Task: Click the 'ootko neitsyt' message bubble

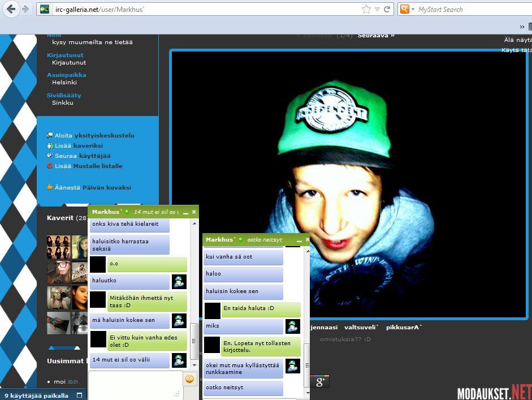Action: coord(243,388)
